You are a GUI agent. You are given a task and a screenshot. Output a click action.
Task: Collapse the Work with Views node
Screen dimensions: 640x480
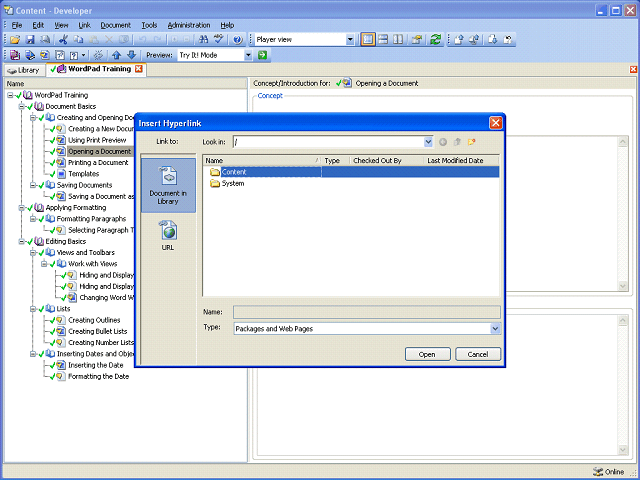tap(44, 264)
